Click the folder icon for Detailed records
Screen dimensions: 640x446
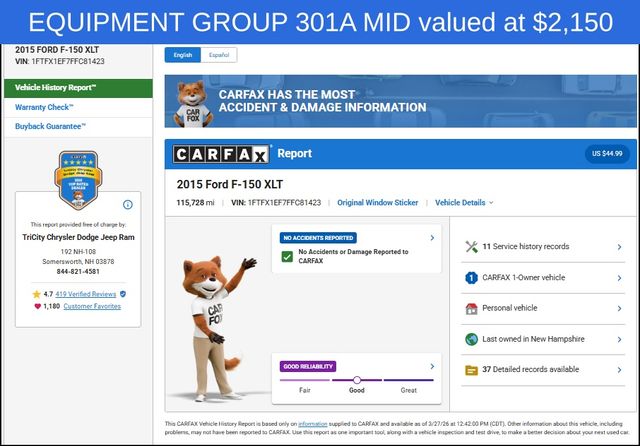471,369
